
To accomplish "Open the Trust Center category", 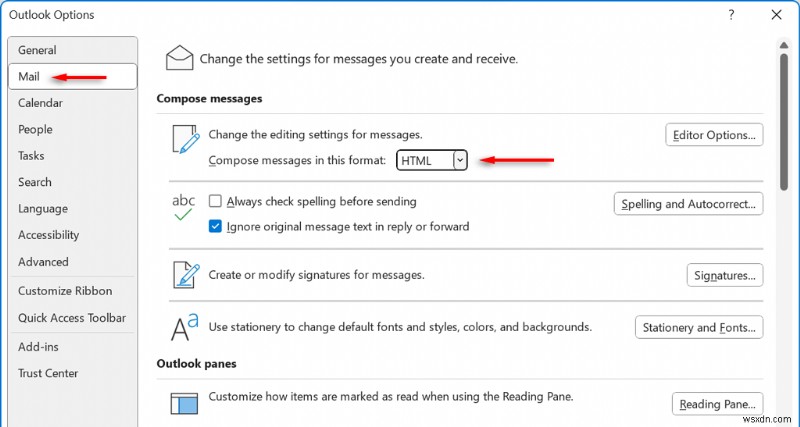I will click(72, 373).
